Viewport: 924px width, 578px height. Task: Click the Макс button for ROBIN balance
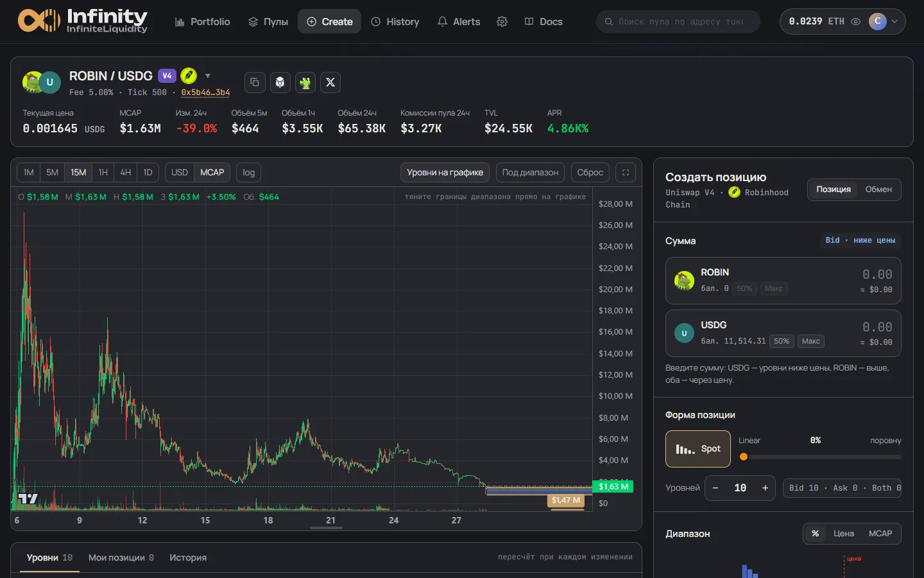coord(774,288)
